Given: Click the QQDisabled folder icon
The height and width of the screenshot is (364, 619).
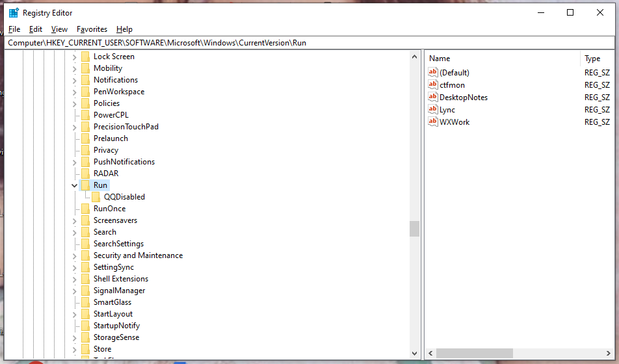Looking at the screenshot, I should (x=96, y=196).
